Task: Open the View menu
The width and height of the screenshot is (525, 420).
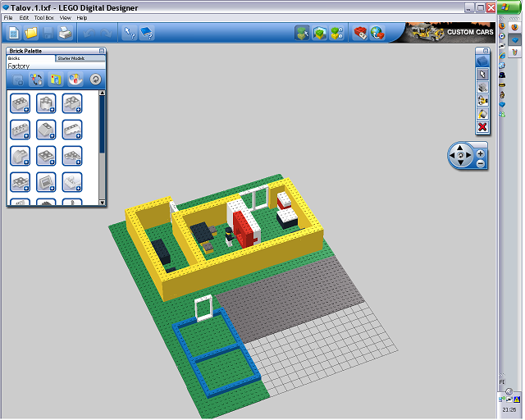Action: (x=65, y=18)
